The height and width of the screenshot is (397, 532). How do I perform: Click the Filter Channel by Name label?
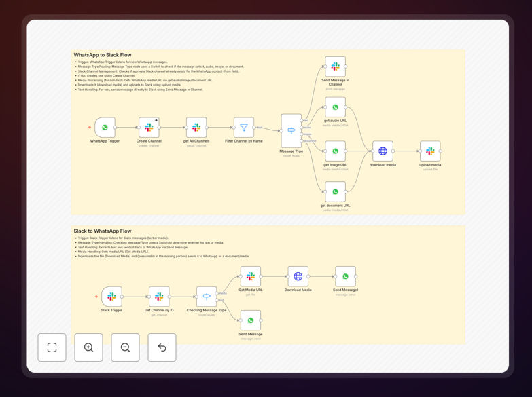[x=244, y=141]
